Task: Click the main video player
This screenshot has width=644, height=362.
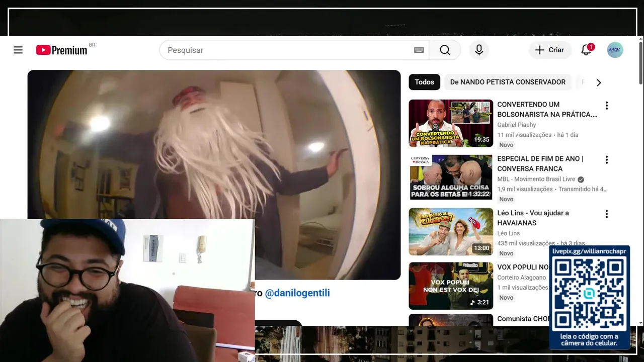Action: [214, 174]
